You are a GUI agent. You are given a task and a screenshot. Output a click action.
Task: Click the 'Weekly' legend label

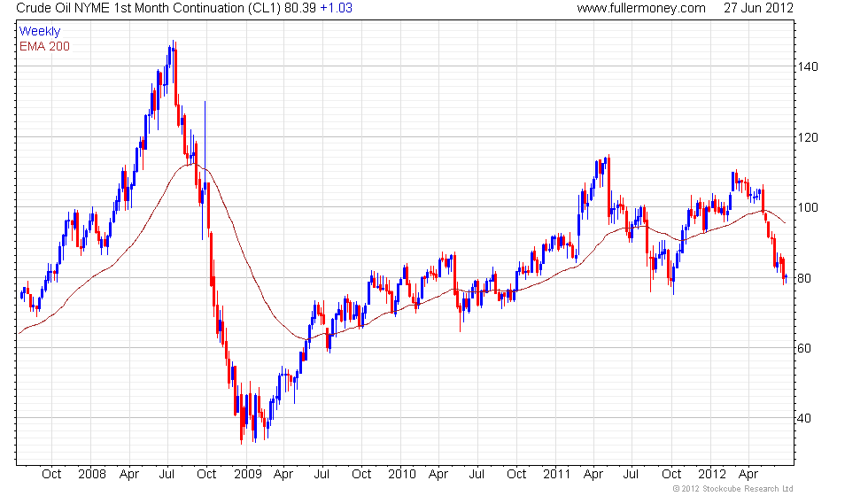click(40, 32)
